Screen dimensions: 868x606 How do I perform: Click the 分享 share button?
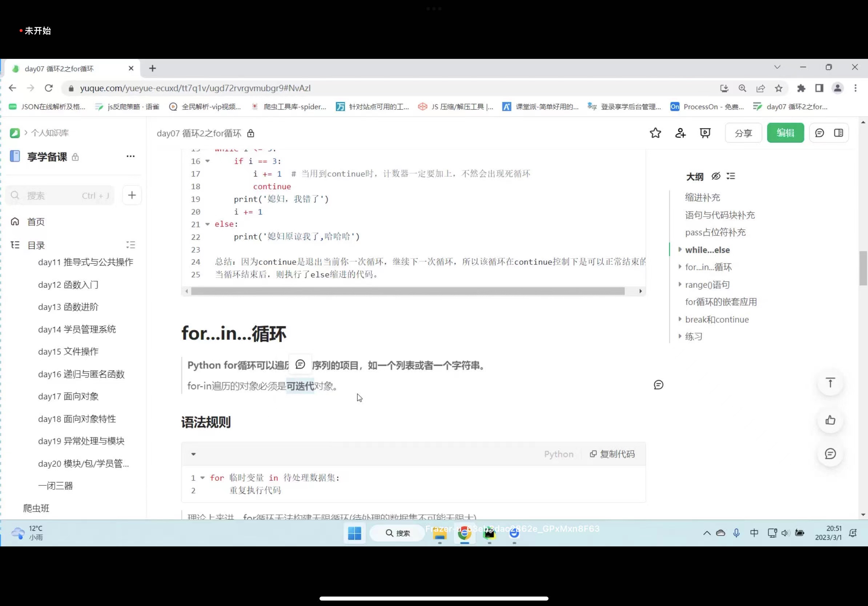[x=743, y=133]
